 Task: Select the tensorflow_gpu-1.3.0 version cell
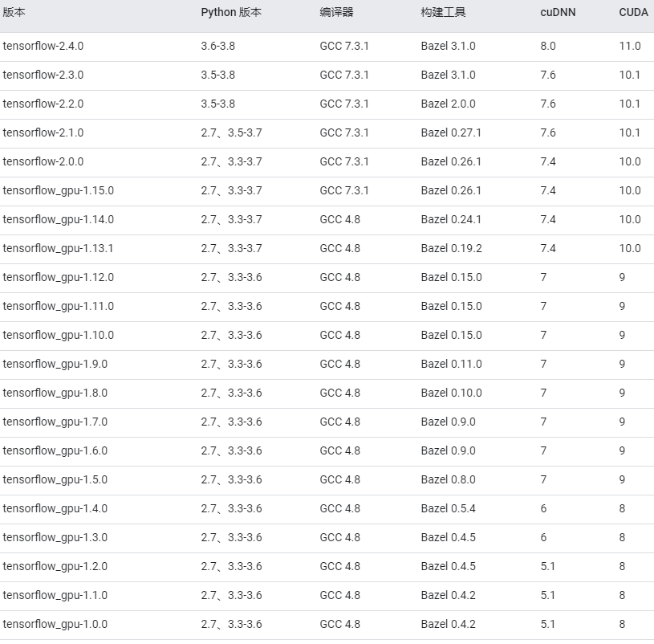click(x=55, y=537)
